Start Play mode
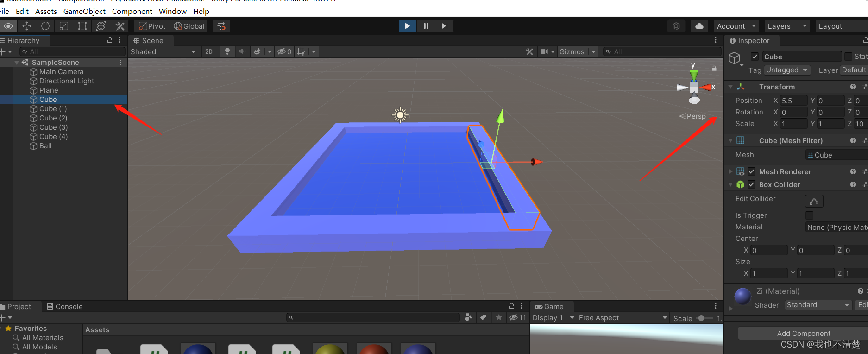Viewport: 868px width, 354px height. click(x=407, y=26)
